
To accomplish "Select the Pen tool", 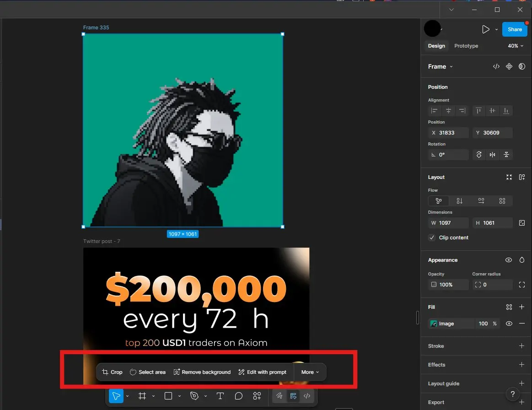I will click(194, 396).
